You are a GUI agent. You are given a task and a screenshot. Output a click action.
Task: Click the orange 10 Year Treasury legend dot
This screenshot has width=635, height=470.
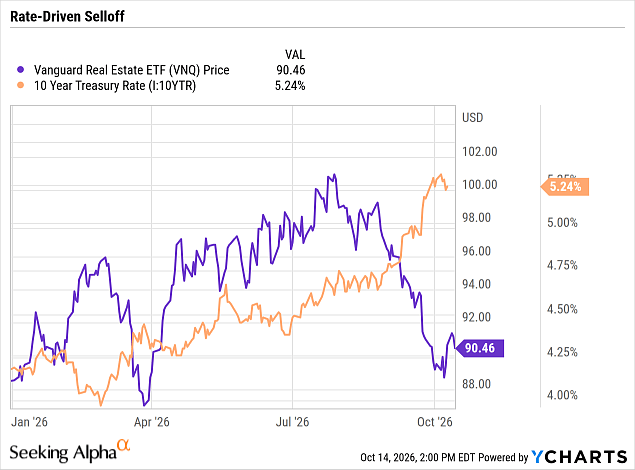20,85
